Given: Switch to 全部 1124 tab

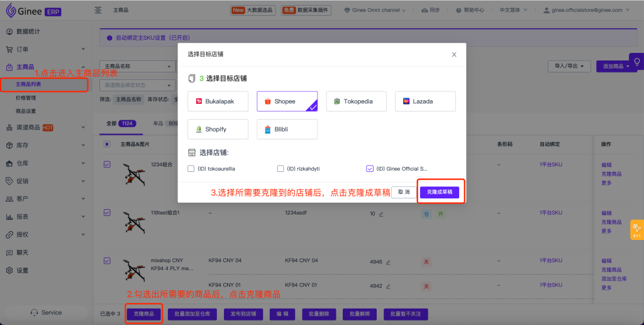Looking at the screenshot, I should point(121,123).
